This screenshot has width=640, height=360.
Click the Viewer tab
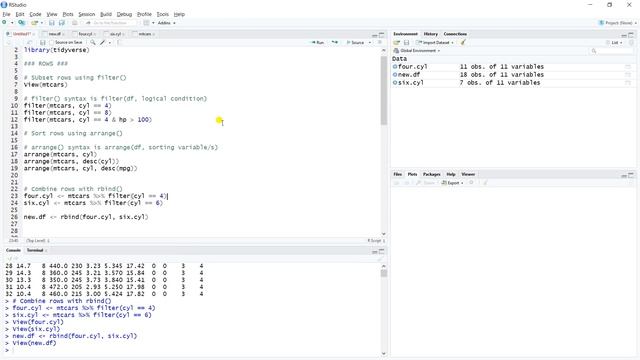point(468,174)
